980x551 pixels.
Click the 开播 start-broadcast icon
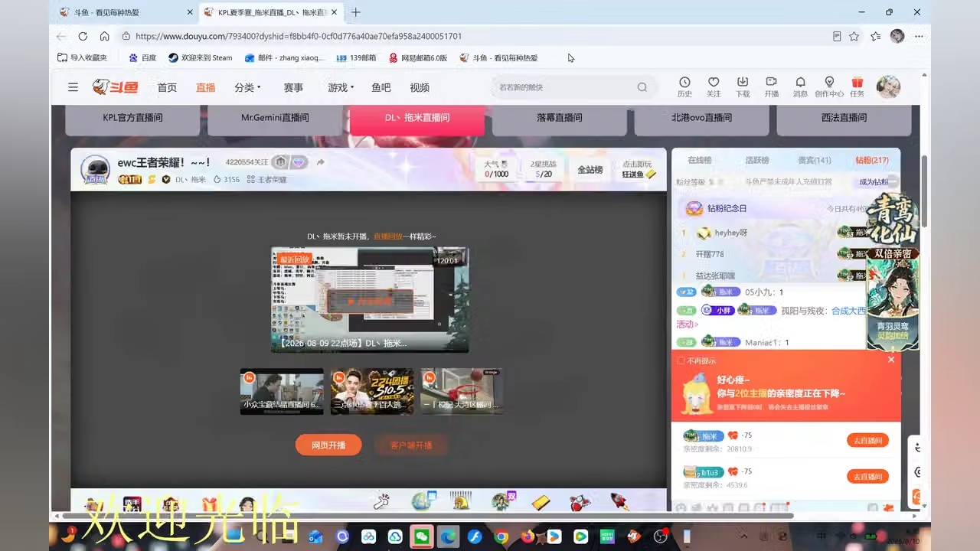coord(771,86)
